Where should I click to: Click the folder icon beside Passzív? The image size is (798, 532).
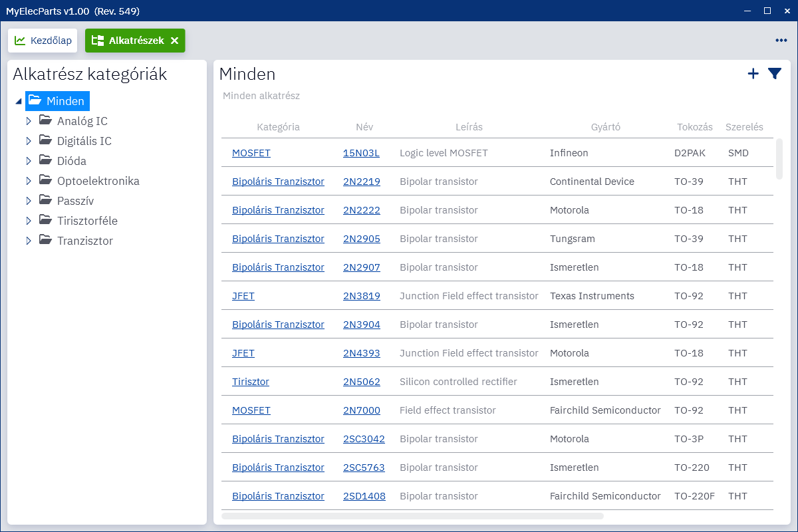(45, 200)
